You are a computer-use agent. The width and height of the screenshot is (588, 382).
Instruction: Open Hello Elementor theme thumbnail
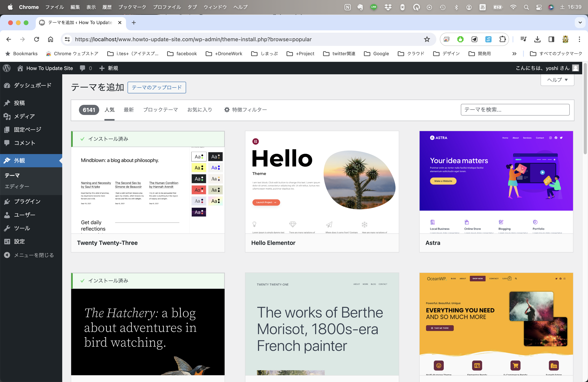(322, 182)
